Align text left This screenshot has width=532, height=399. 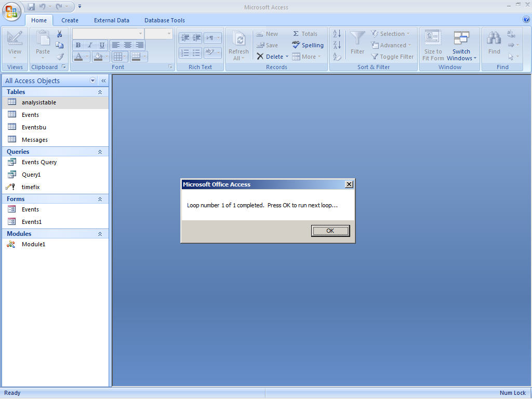pos(116,45)
